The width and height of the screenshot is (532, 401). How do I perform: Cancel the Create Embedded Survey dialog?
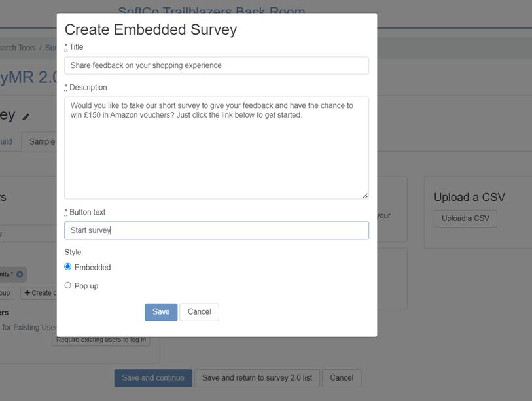[x=199, y=312]
